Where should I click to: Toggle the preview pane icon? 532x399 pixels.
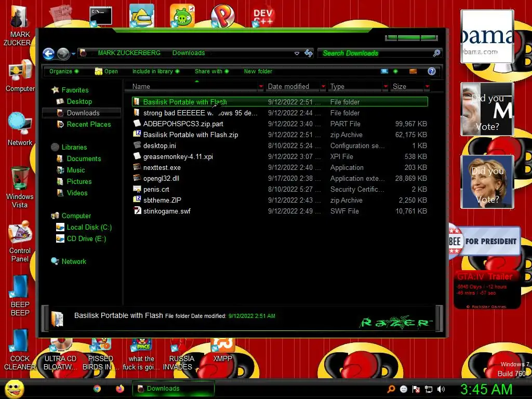click(x=413, y=71)
